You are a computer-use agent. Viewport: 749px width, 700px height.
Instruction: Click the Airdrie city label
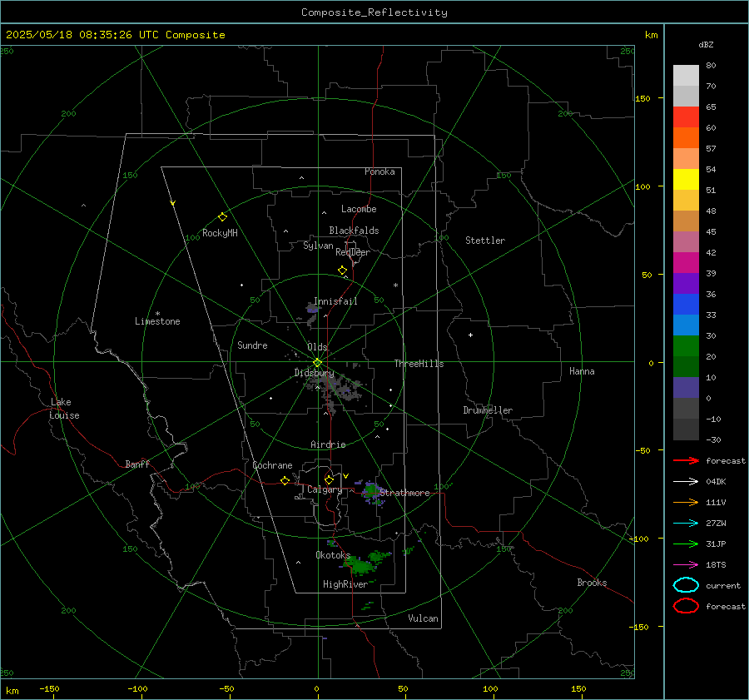click(x=328, y=444)
